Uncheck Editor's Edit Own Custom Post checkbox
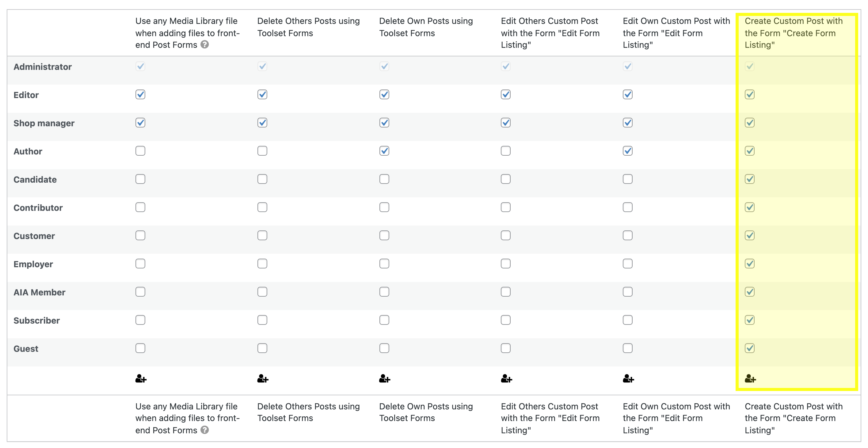 click(x=628, y=94)
